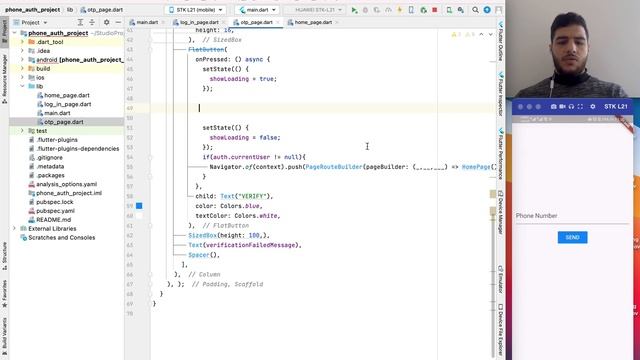The image size is (640, 360).
Task: Stop the running app with the red square
Action: tap(435, 10)
